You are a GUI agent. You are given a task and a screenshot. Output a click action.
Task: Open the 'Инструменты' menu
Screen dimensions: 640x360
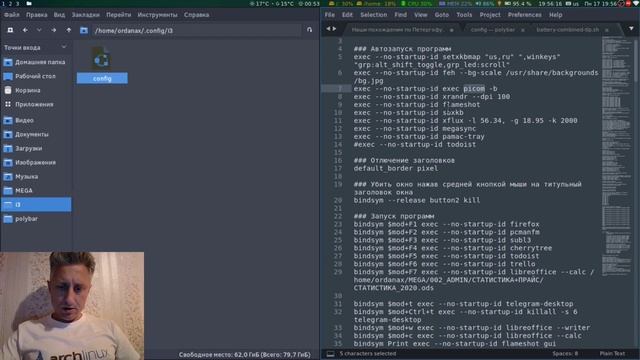pos(157,15)
